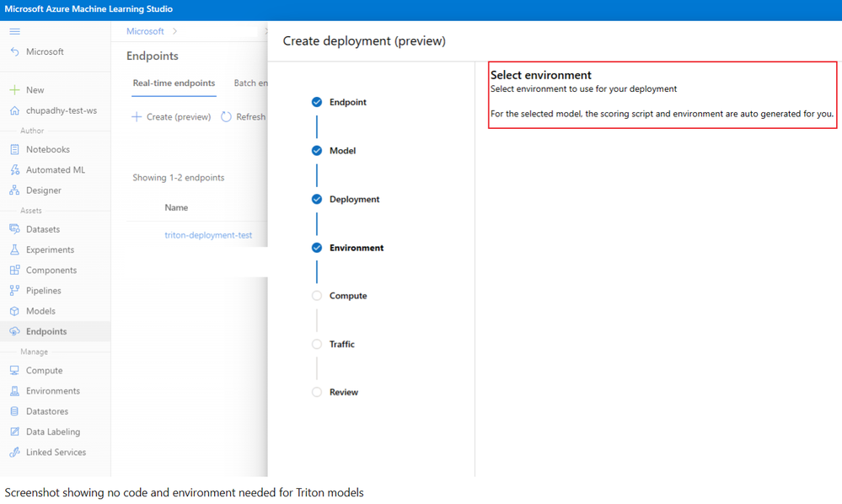Click the Models cube icon

[14, 311]
